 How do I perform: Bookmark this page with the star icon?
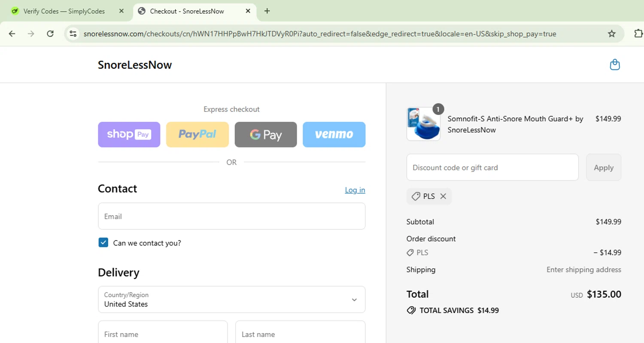[x=612, y=33]
